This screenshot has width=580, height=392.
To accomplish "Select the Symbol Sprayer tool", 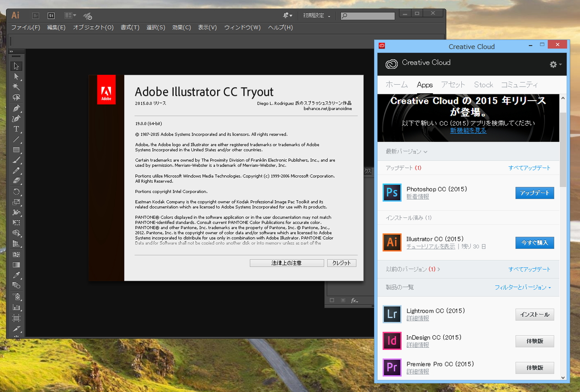I will pos(16,297).
